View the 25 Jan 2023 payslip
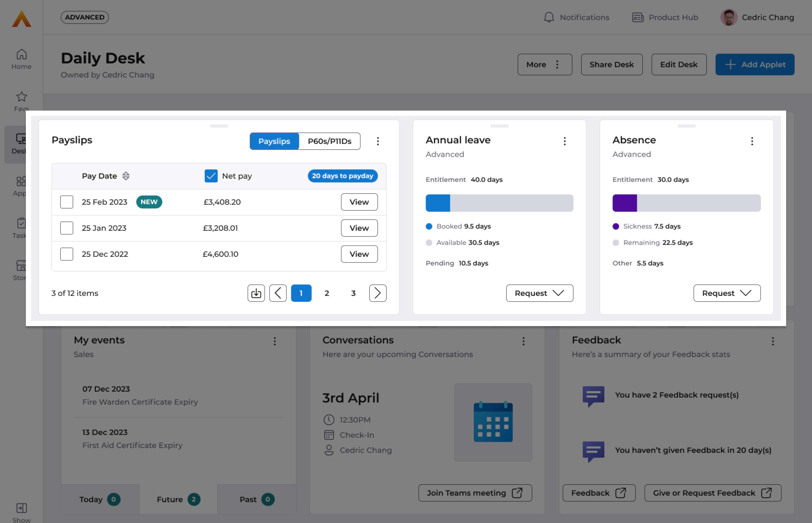 tap(359, 228)
